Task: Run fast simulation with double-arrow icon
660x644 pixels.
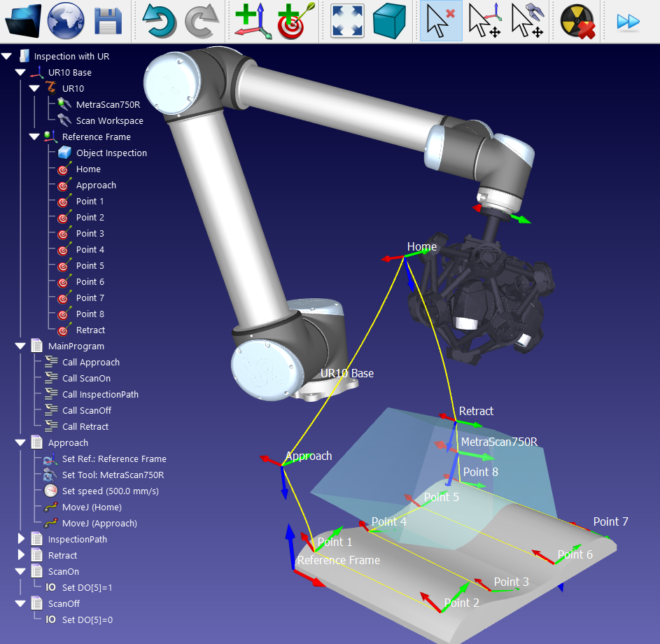Action: coord(628,21)
